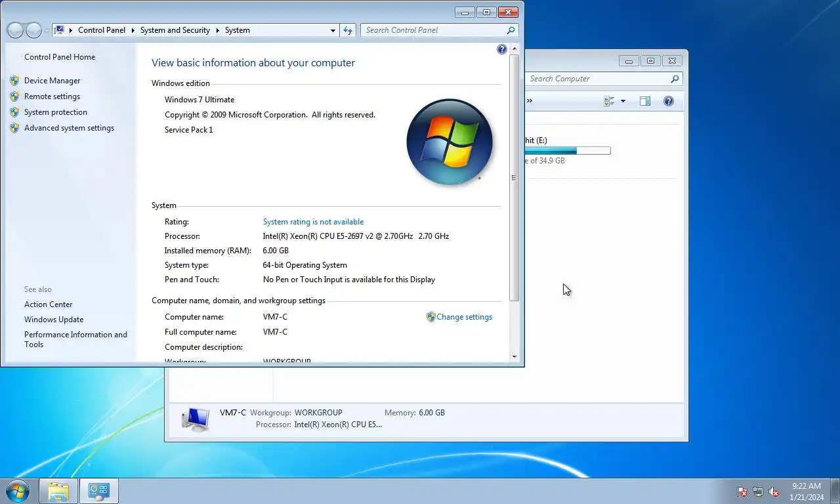
Task: Click System in the address breadcrumb
Action: pos(237,30)
